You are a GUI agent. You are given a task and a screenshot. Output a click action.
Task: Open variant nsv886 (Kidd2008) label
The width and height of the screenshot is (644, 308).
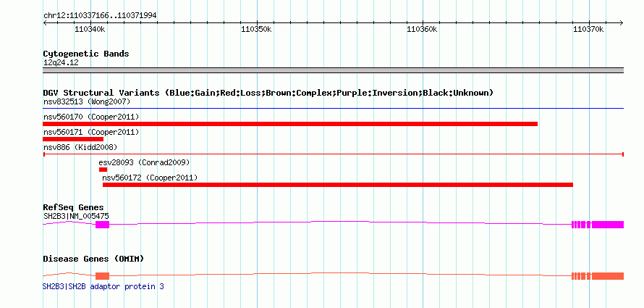(x=80, y=147)
